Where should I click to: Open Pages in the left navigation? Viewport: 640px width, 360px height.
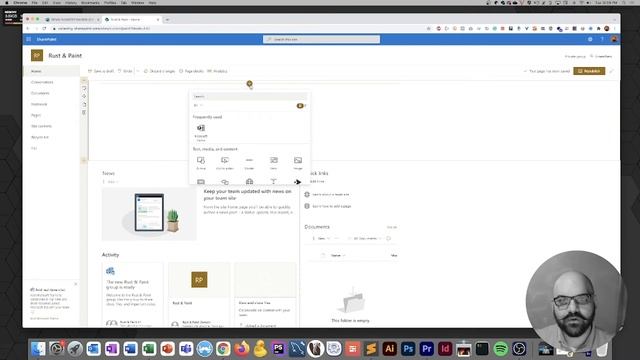[x=36, y=115]
